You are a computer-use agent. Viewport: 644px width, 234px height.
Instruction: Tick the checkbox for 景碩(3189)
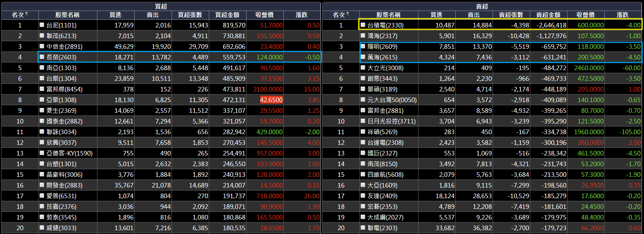363,89
